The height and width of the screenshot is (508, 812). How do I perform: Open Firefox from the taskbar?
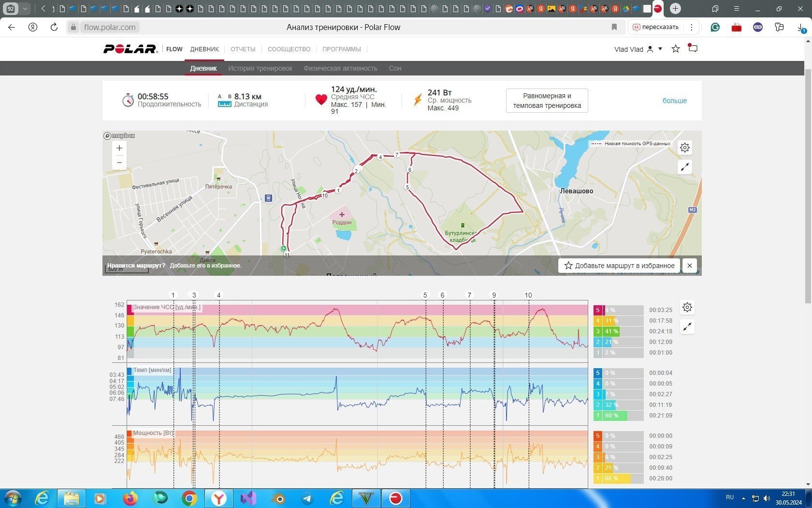coord(130,498)
